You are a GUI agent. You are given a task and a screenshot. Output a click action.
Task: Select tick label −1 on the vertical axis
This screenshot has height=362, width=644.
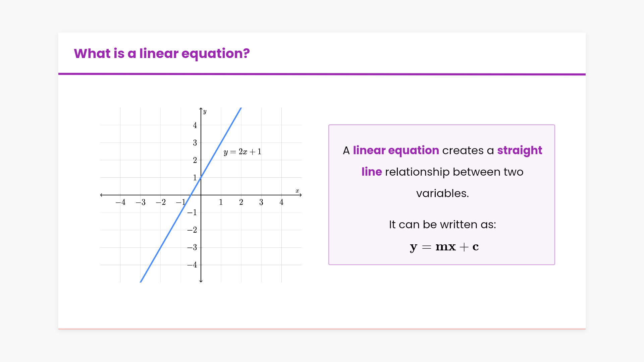pyautogui.click(x=192, y=213)
